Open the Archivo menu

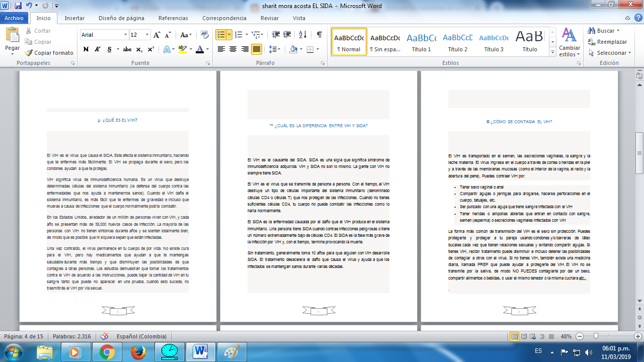pos(15,18)
